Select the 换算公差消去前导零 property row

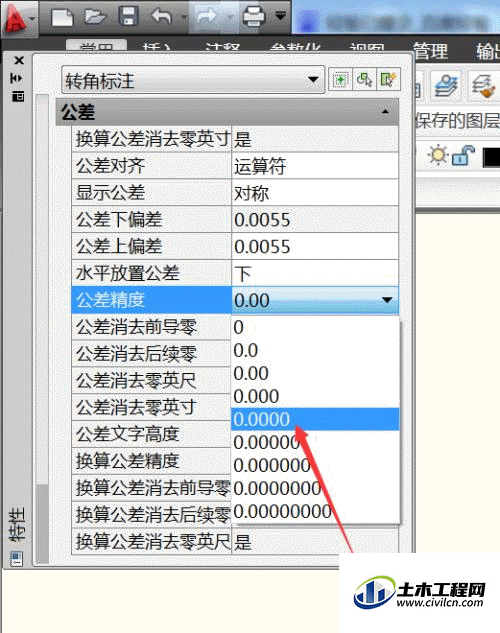[151, 488]
